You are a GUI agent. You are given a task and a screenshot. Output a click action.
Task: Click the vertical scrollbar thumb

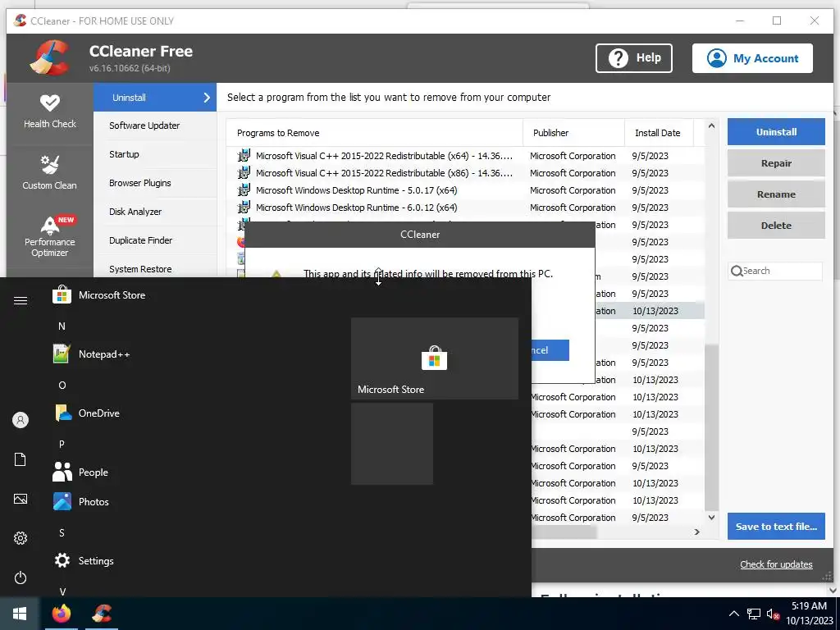coord(711,427)
